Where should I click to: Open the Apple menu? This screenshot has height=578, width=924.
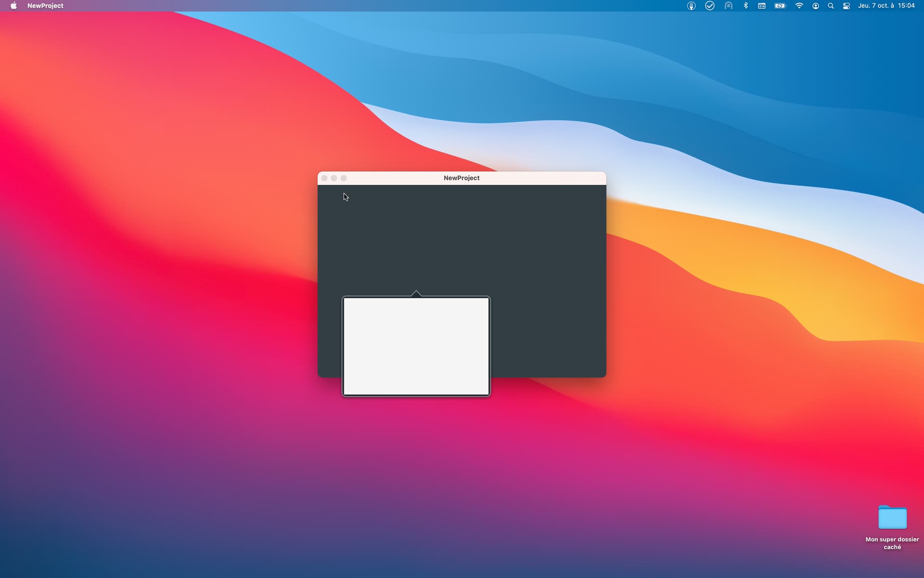(13, 6)
